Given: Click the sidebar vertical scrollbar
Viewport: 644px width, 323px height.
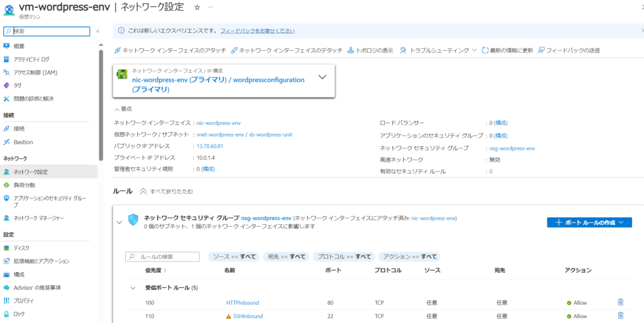Looking at the screenshot, I should pos(101,106).
